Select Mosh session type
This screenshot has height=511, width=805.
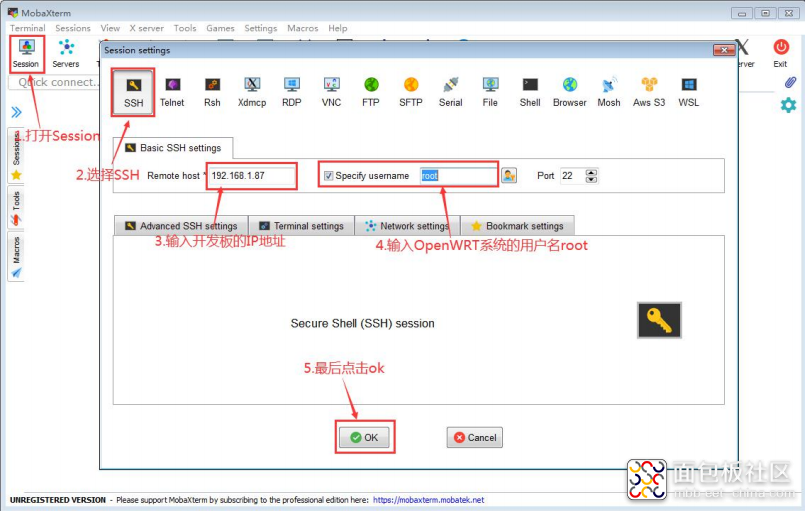(609, 92)
